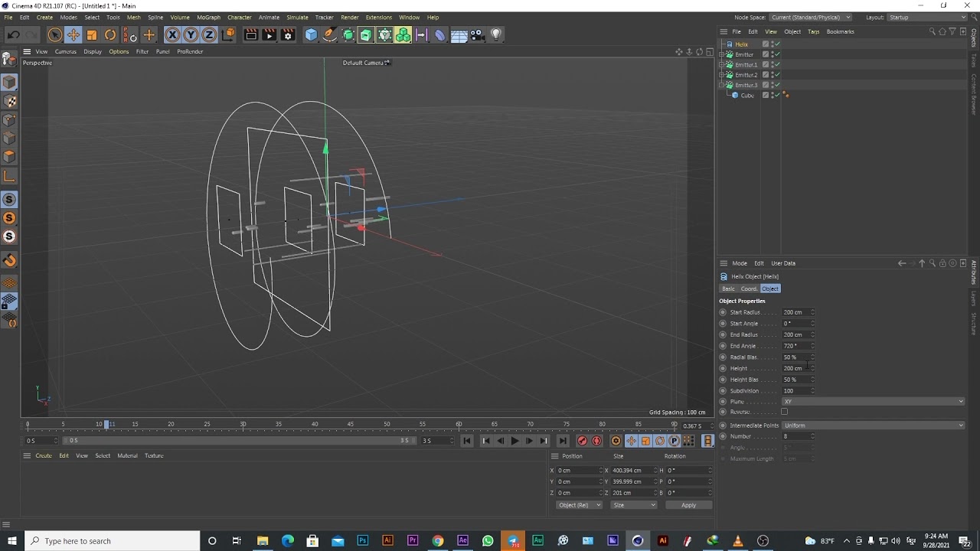
Task: Click Render View clapperboard icon
Action: point(250,34)
